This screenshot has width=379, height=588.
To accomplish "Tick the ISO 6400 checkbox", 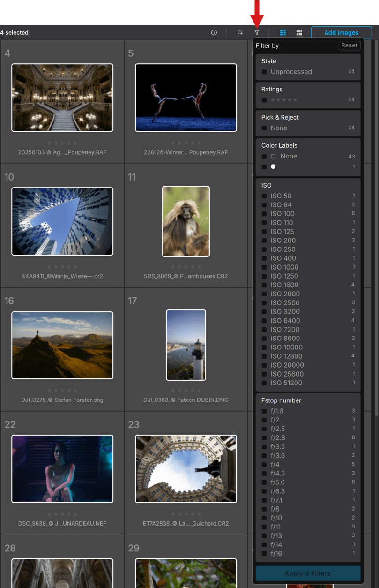I will [x=264, y=321].
